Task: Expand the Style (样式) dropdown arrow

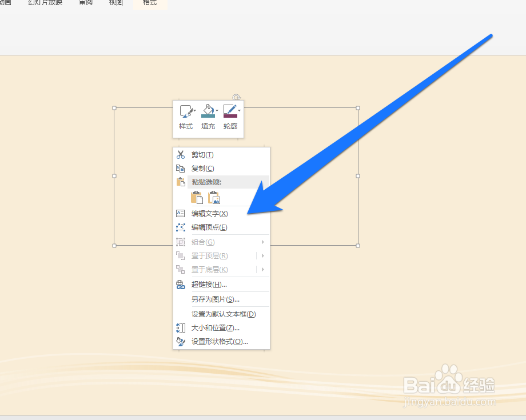Action: [194, 110]
